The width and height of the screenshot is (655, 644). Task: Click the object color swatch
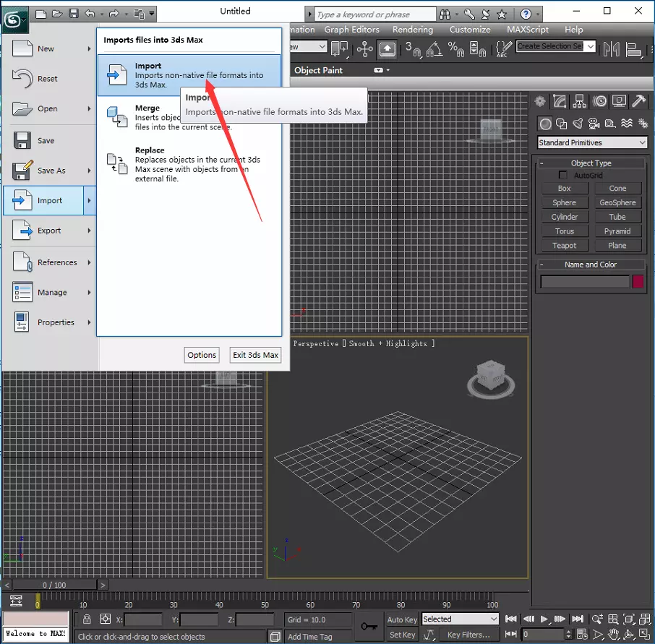click(x=638, y=282)
